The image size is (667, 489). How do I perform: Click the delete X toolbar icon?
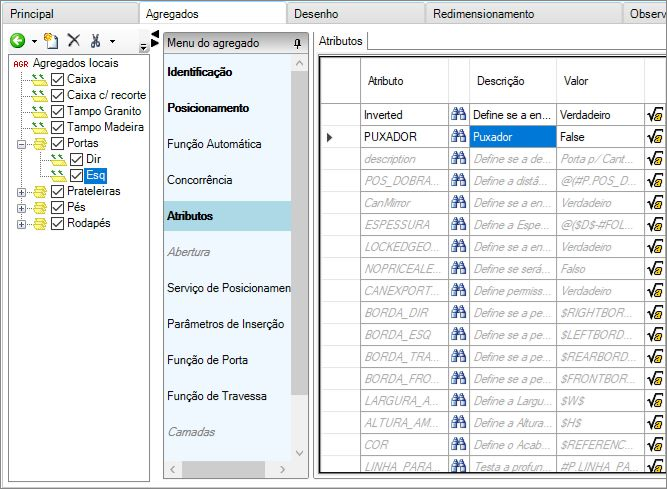point(74,40)
